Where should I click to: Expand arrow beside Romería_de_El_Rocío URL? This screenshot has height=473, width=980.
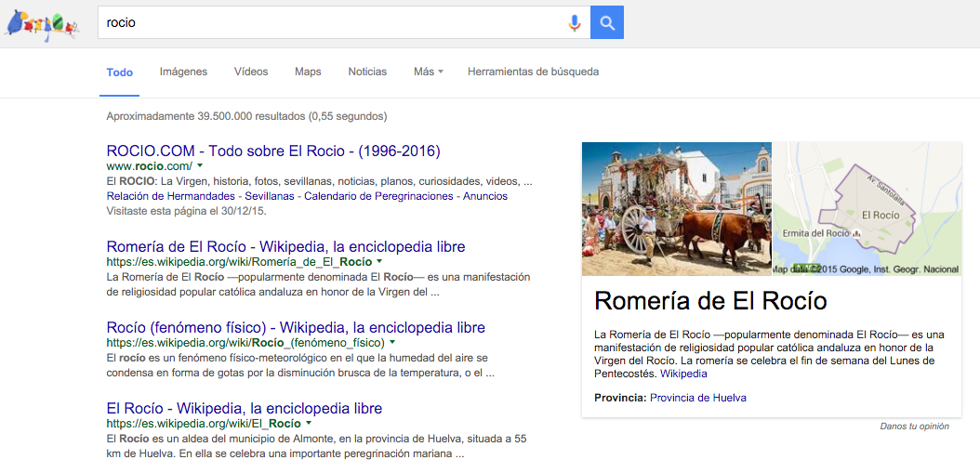[x=379, y=262]
